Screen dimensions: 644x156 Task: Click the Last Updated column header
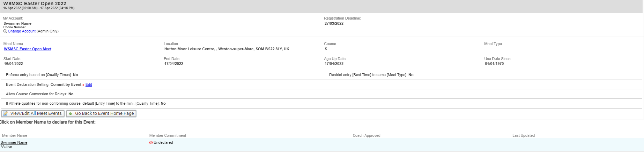523,135
